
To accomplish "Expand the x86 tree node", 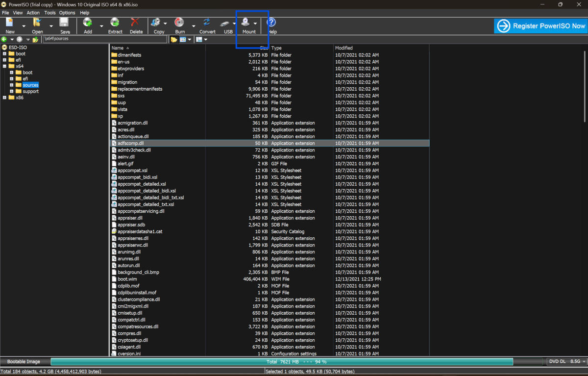I will (5, 98).
